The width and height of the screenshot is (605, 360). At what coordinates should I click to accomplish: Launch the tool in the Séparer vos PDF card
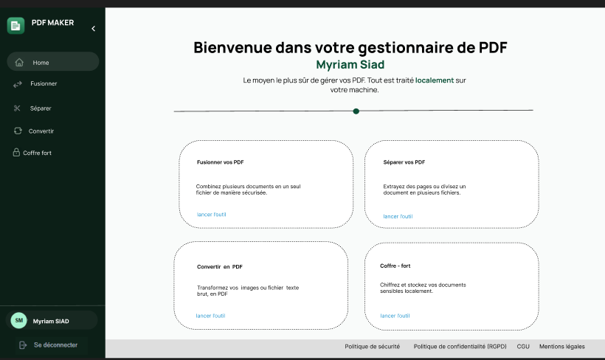pos(398,216)
